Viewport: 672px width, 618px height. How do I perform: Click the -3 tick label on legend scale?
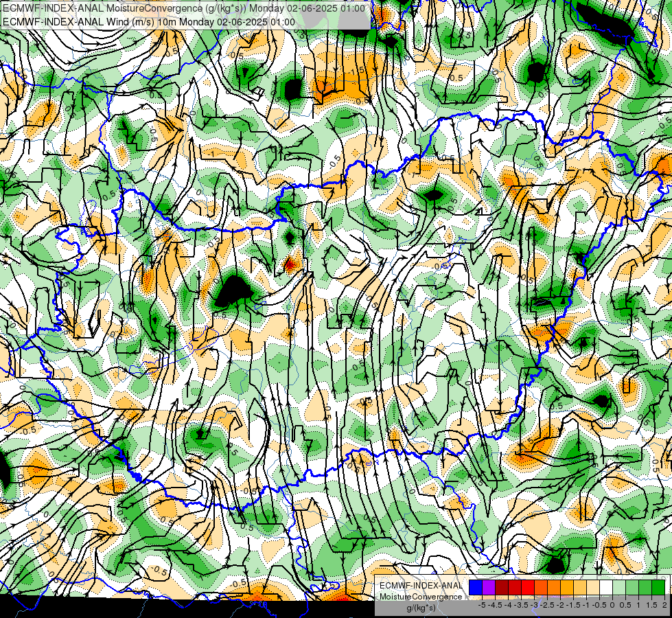(535, 605)
